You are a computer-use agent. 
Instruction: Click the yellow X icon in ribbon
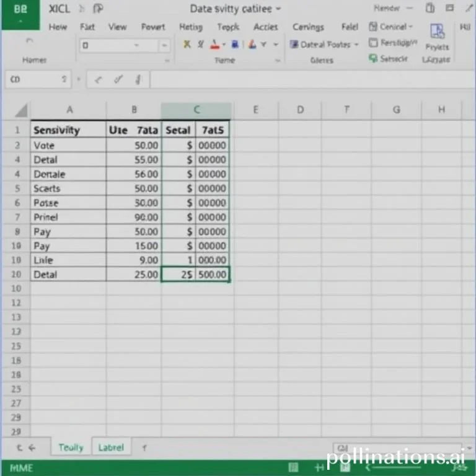(x=187, y=45)
